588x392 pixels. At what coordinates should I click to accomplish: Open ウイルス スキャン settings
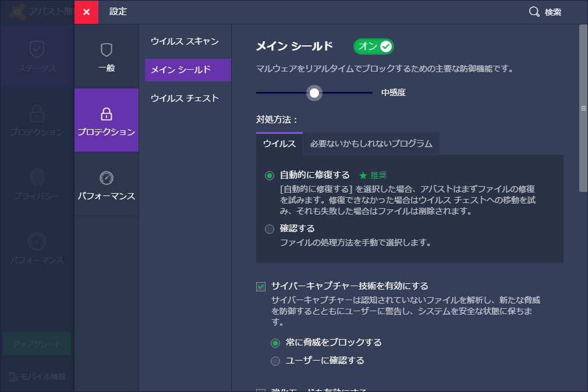[184, 41]
